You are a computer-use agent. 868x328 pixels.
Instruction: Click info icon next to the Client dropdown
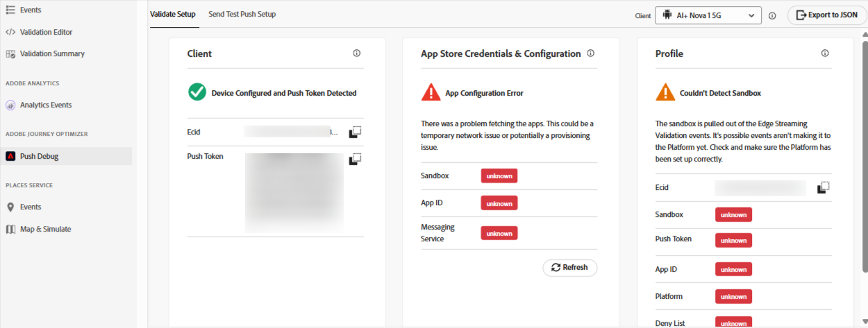point(772,15)
